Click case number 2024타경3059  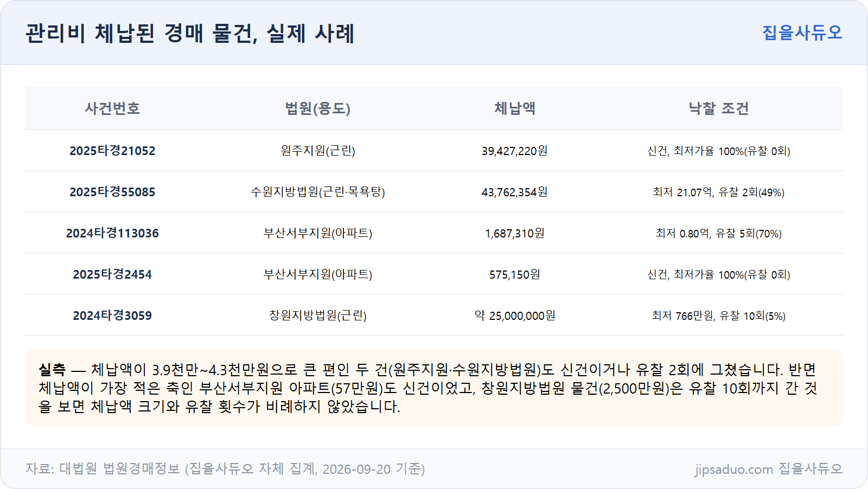(112, 316)
